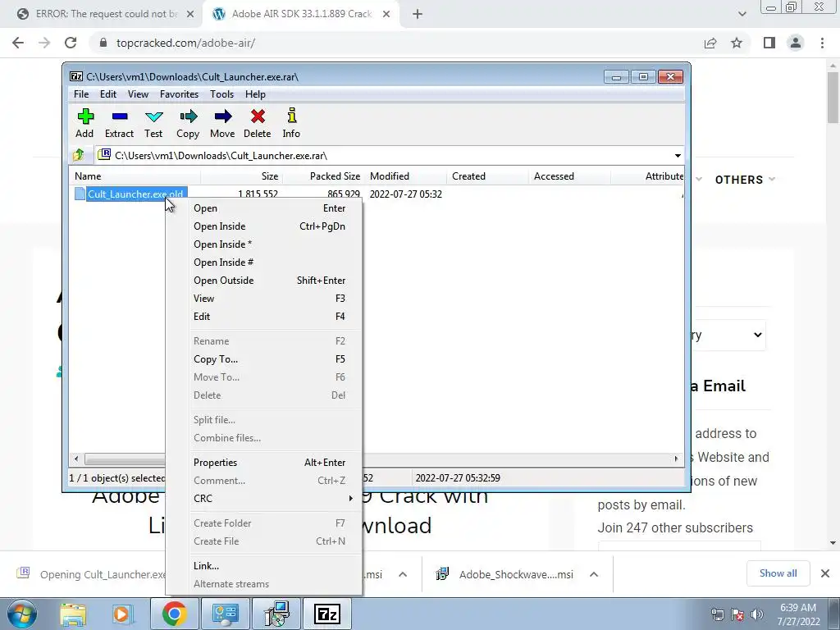
Task: Click the share page icon in Chrome
Action: click(x=710, y=43)
